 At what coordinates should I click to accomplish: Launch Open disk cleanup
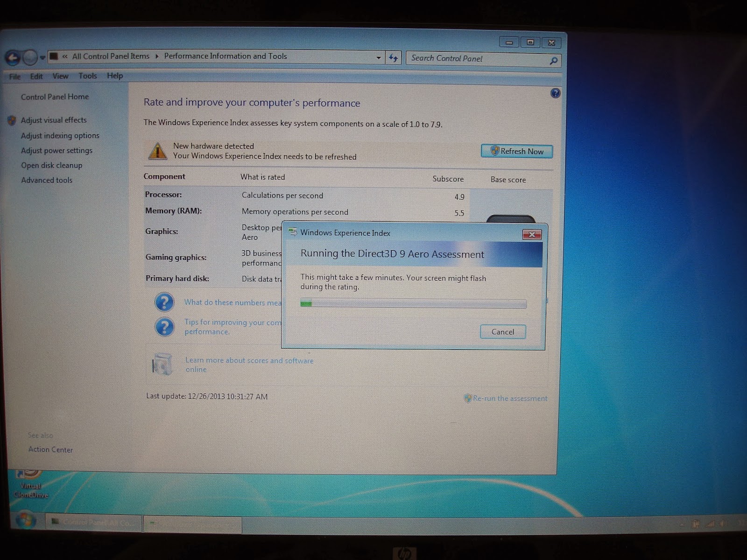(51, 165)
